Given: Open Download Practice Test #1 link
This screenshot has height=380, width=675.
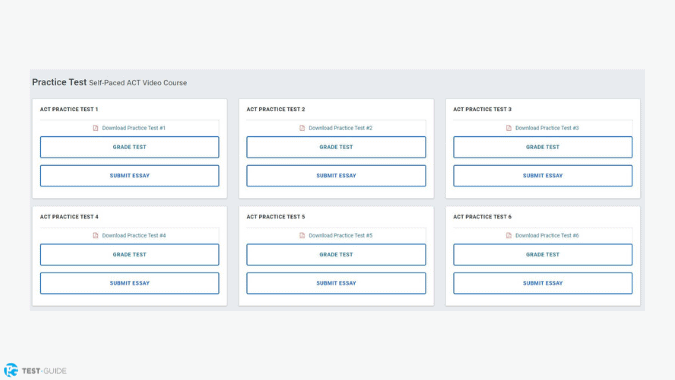Looking at the screenshot, I should pyautogui.click(x=133, y=128).
